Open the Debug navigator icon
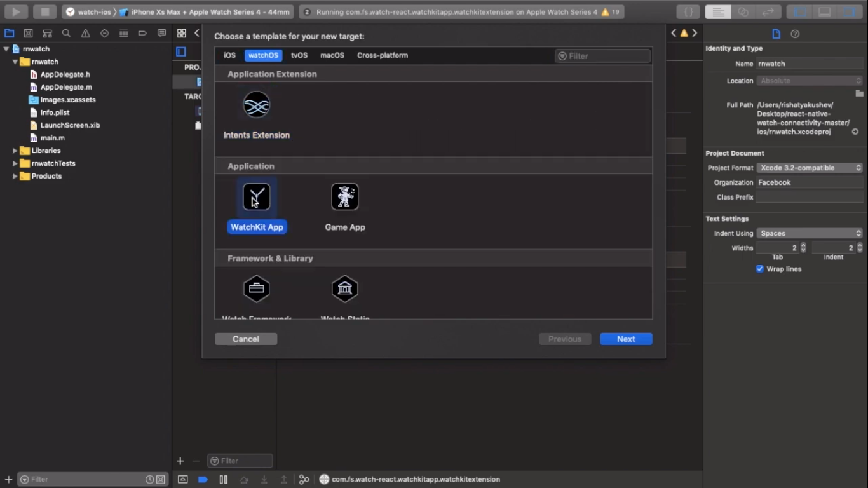This screenshot has width=868, height=488. (123, 33)
